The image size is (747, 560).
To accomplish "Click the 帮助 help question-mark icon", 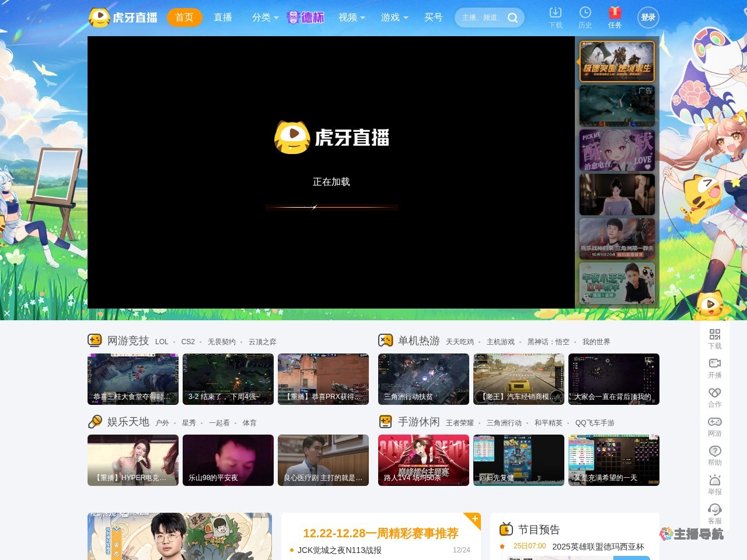I will tap(714, 451).
